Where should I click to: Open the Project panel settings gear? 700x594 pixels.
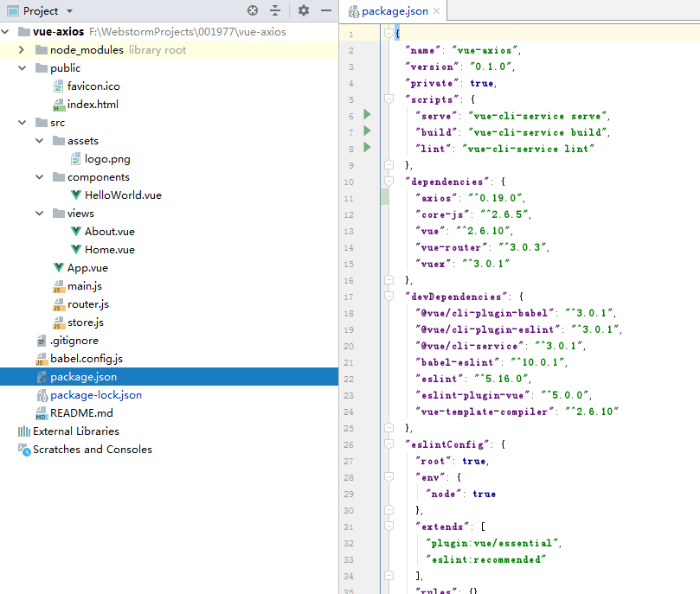click(x=303, y=11)
